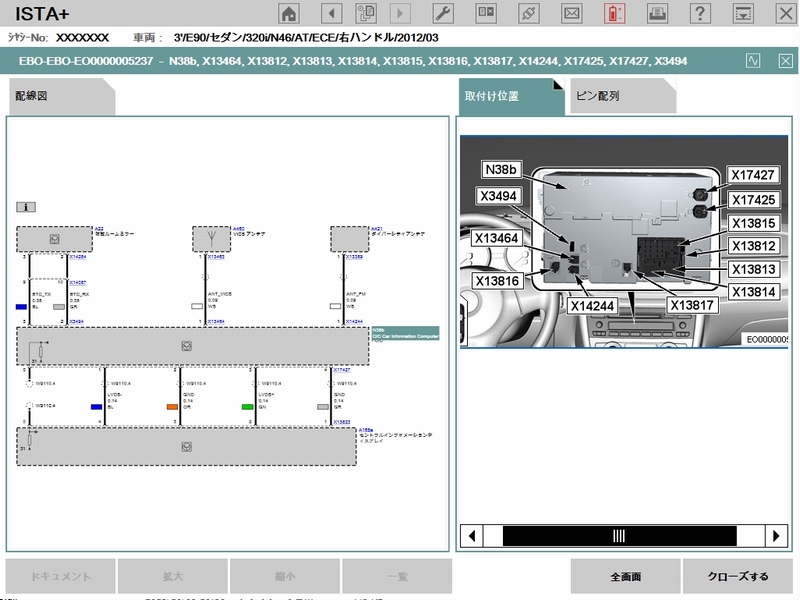Open the ピン配列 tab

pyautogui.click(x=623, y=96)
